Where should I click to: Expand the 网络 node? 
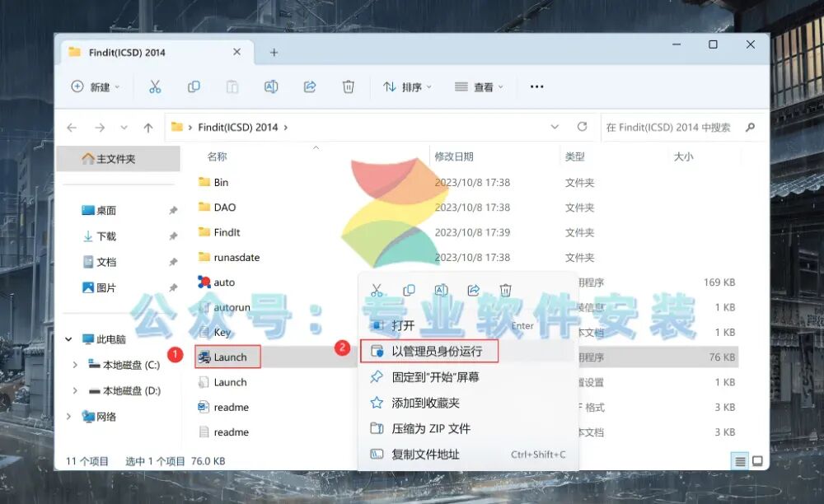[x=69, y=417]
